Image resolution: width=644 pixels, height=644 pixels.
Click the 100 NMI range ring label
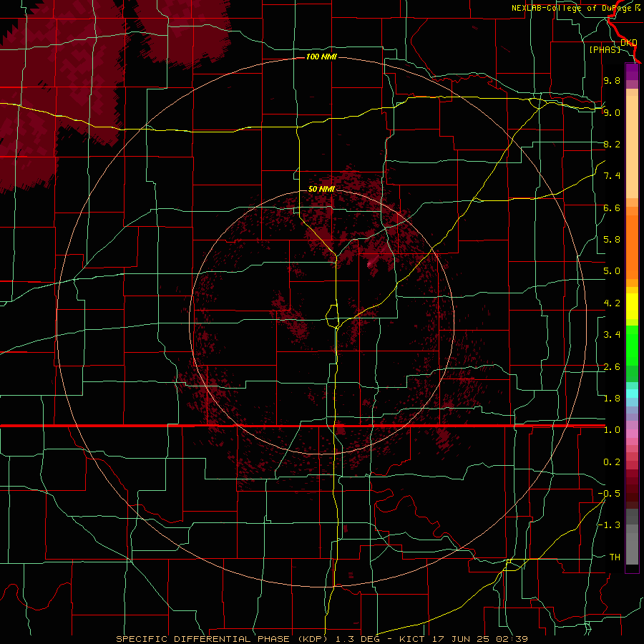point(321,57)
